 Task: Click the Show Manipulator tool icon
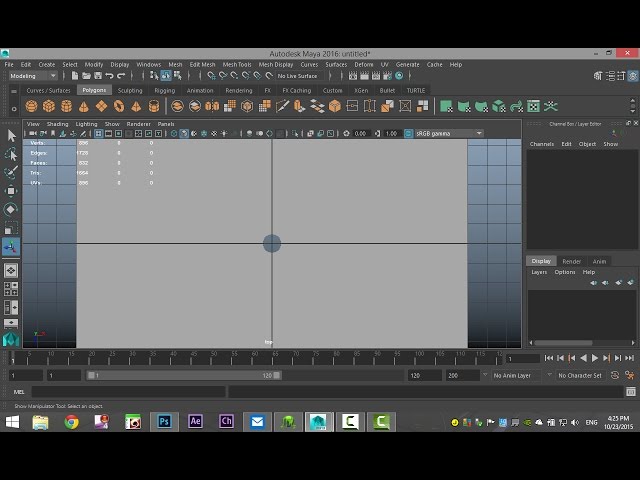coord(11,247)
